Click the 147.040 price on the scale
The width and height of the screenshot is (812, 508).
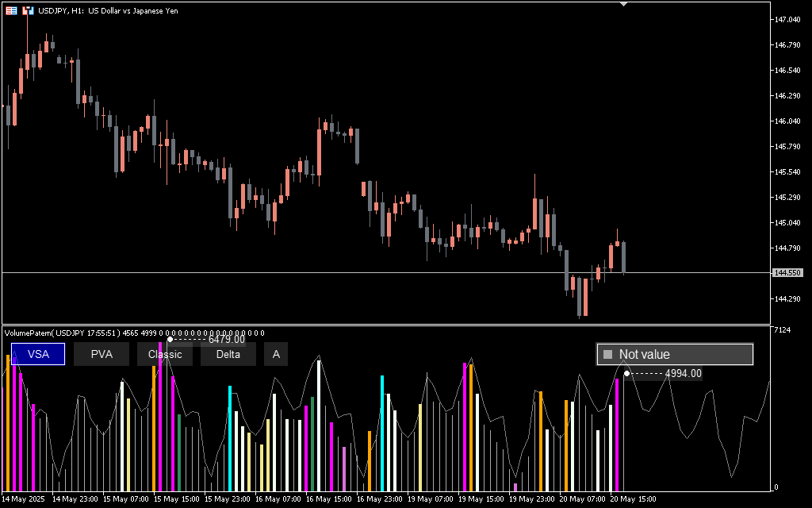(x=787, y=19)
